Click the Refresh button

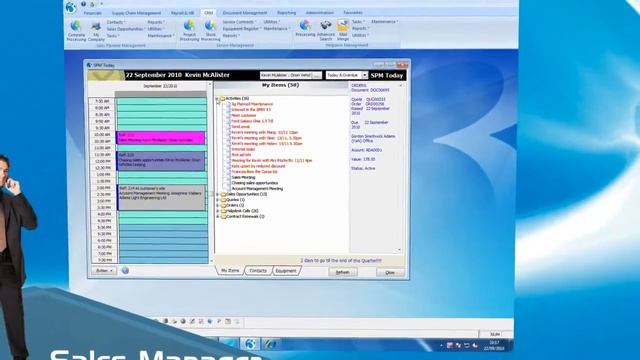point(342,272)
